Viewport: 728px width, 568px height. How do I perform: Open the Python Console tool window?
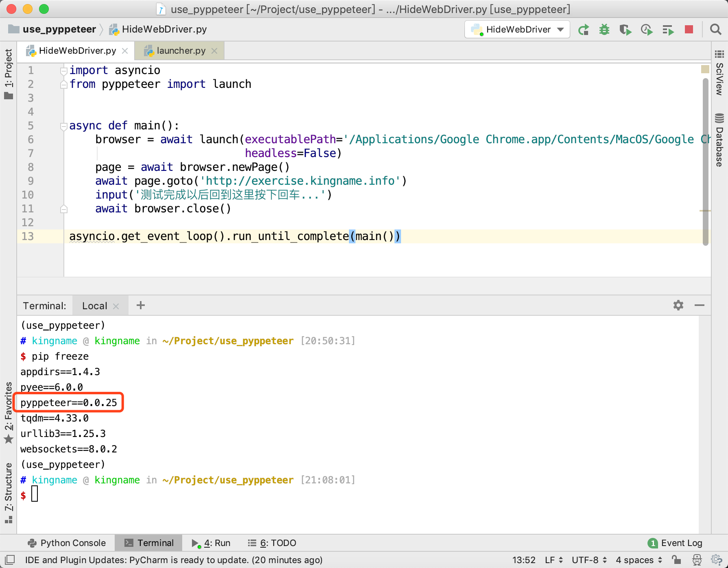(x=67, y=543)
